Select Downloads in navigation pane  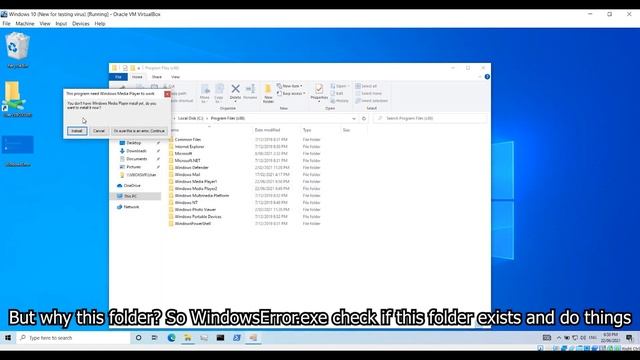(x=136, y=151)
